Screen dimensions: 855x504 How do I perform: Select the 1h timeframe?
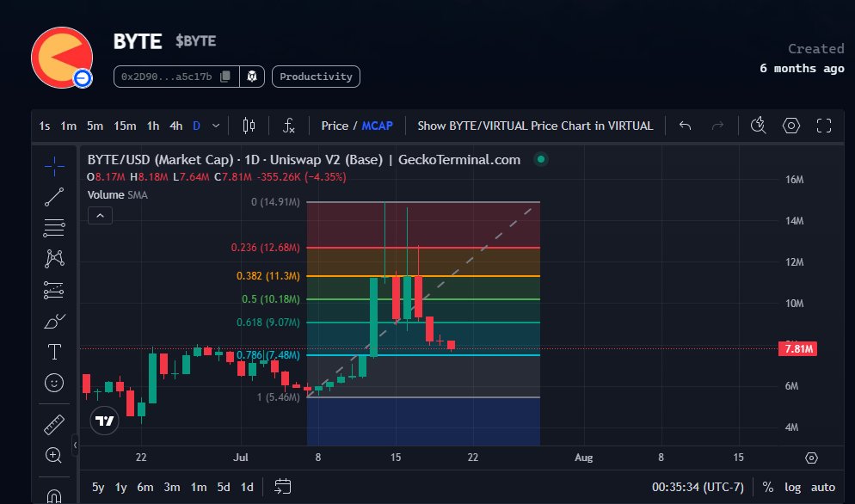point(153,126)
